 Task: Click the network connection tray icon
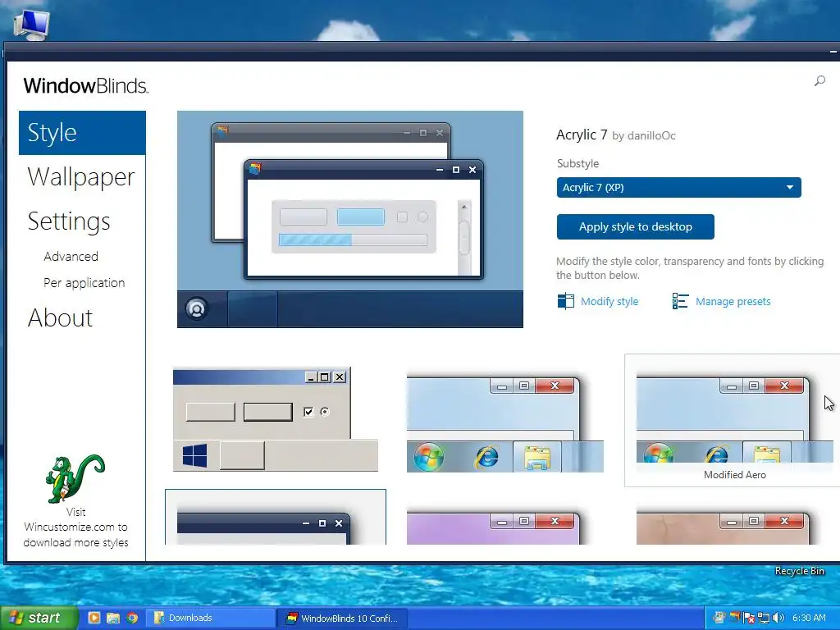764,619
